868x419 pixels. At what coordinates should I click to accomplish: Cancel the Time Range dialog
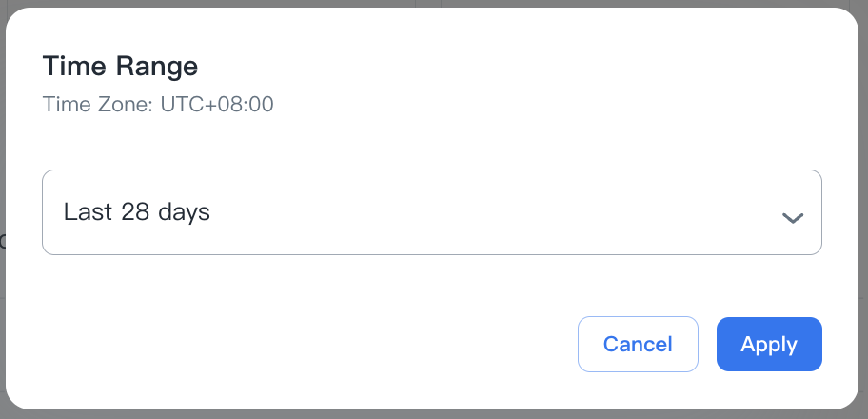point(638,344)
